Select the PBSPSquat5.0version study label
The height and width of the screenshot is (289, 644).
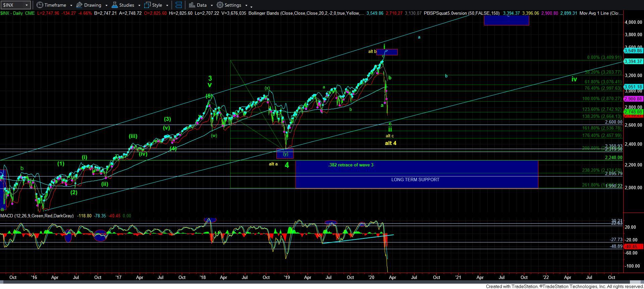[462, 13]
